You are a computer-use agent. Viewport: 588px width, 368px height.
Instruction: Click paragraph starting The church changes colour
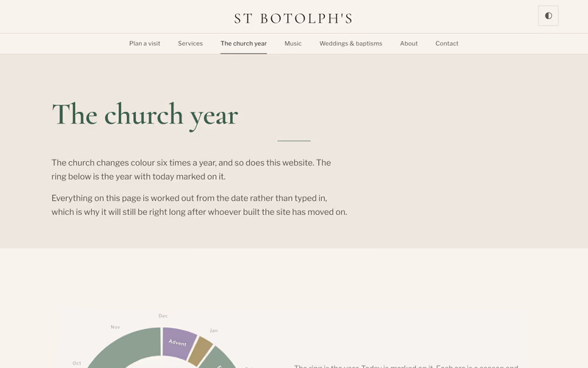click(x=191, y=170)
